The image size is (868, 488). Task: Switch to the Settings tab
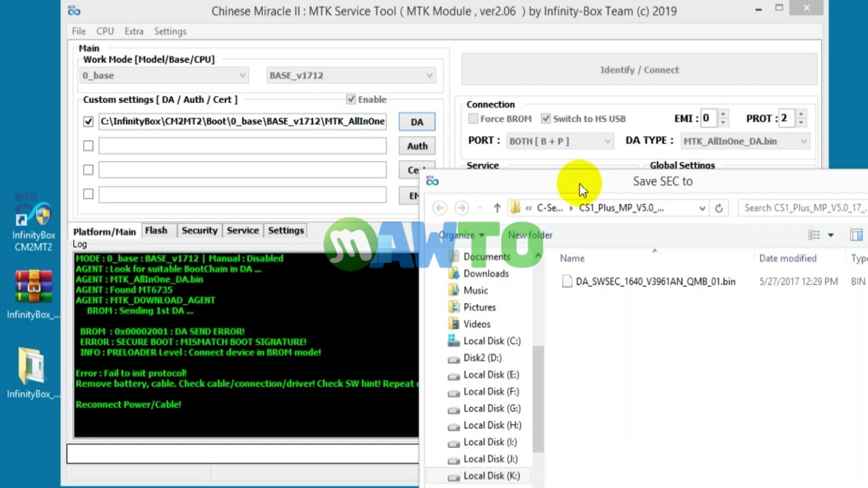285,230
